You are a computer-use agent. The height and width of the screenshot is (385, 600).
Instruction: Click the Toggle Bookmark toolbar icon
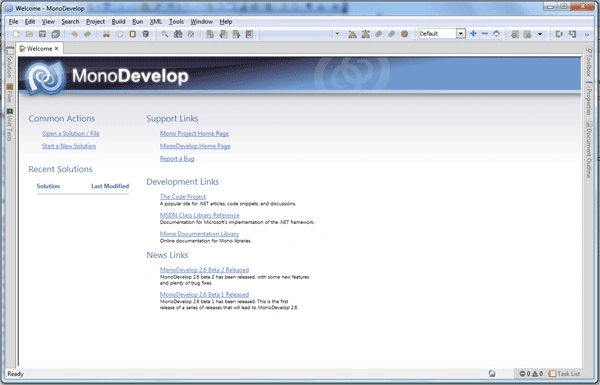click(210, 34)
